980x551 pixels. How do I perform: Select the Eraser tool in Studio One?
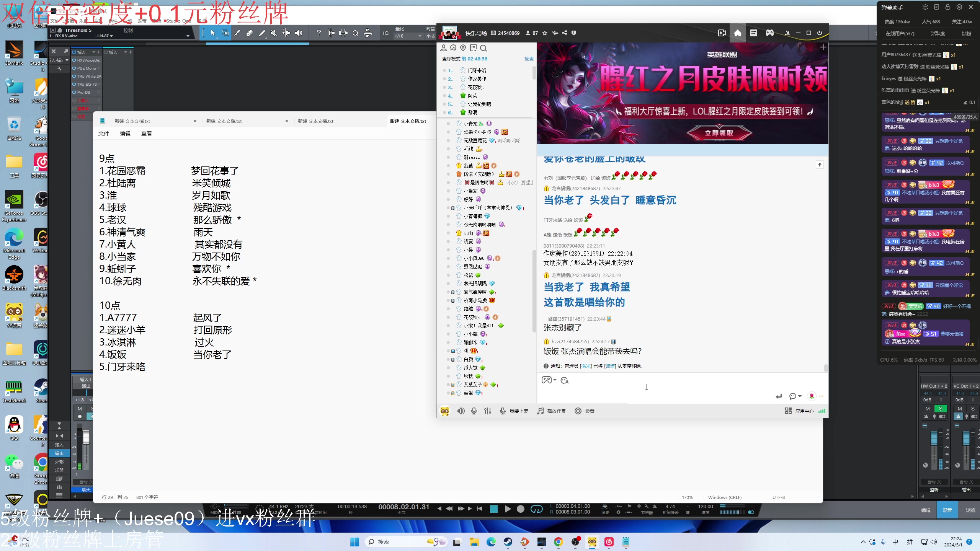(x=250, y=33)
